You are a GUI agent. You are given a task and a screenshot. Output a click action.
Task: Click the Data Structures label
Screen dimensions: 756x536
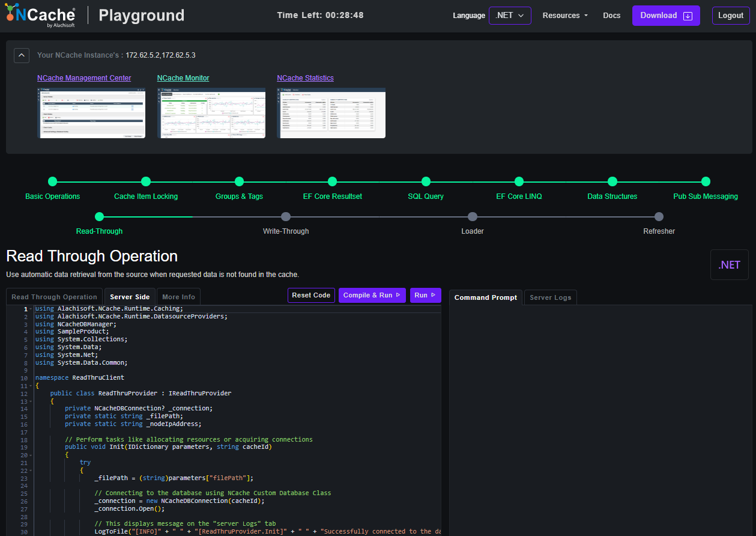612,196
